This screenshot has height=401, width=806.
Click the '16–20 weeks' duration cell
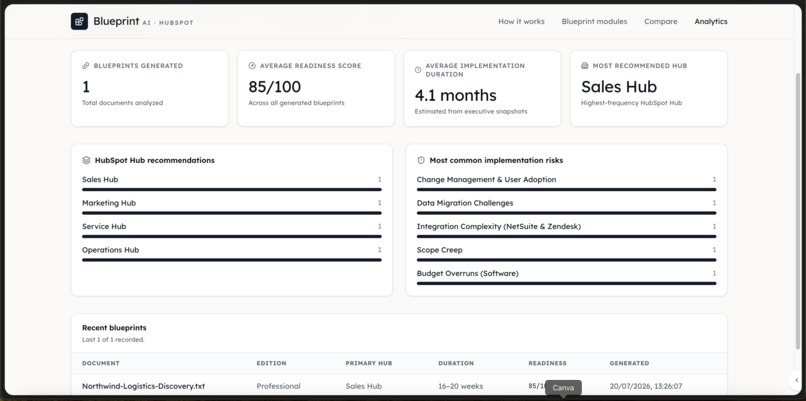pos(461,386)
